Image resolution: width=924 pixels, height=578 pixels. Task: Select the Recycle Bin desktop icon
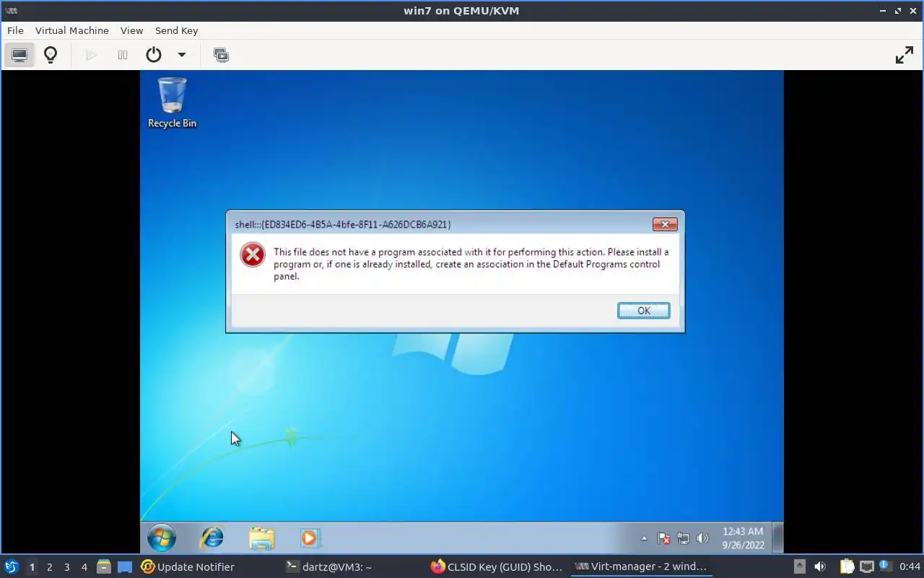point(173,103)
